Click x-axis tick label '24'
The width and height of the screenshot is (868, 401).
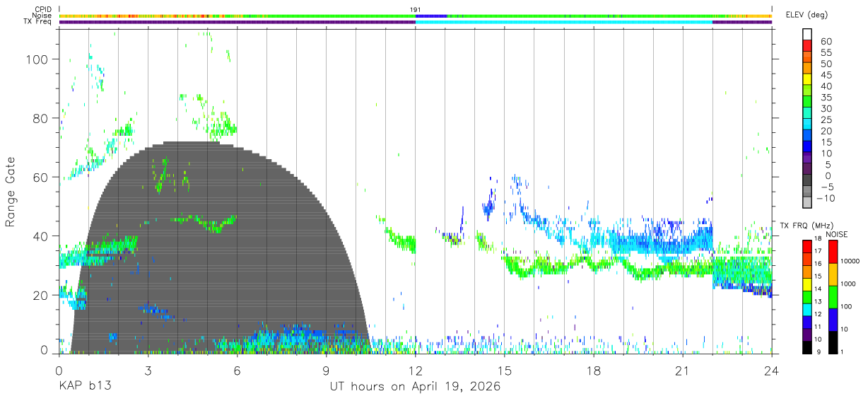772,371
